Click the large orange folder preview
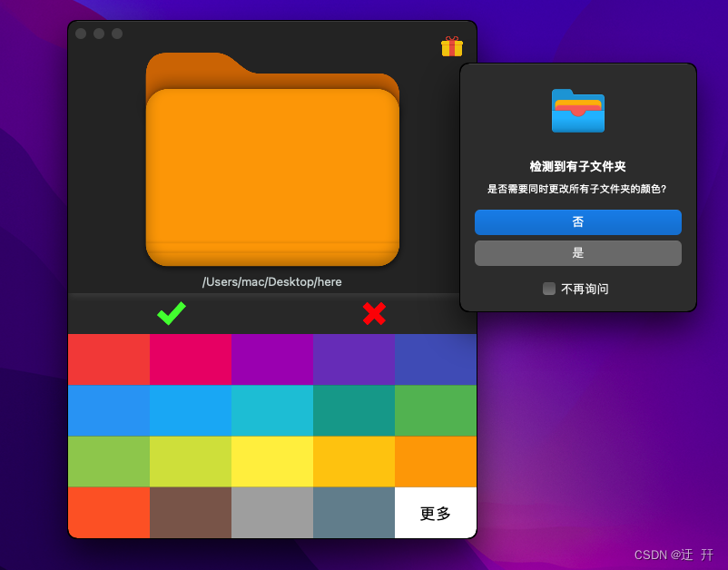This screenshot has width=728, height=570. point(271,168)
